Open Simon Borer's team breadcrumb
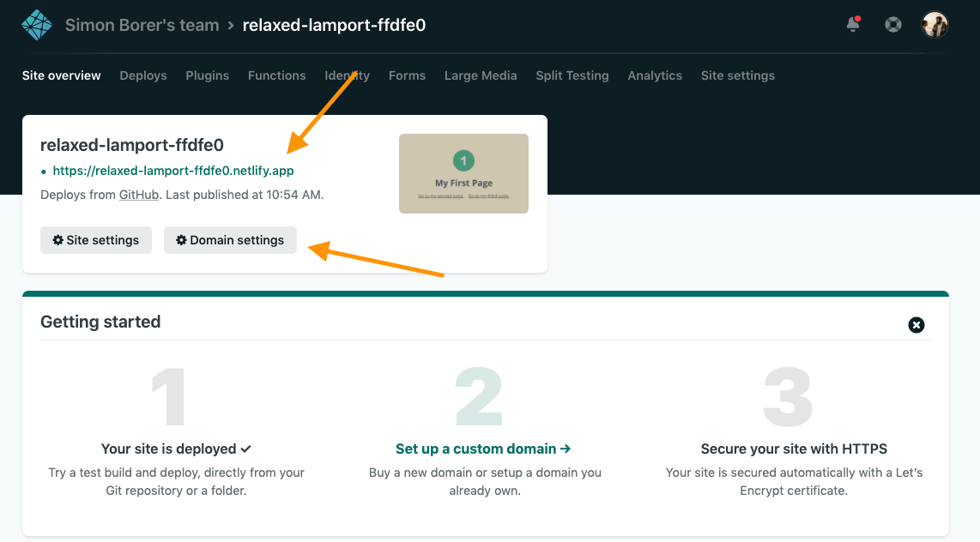This screenshot has width=980, height=542. pyautogui.click(x=142, y=25)
